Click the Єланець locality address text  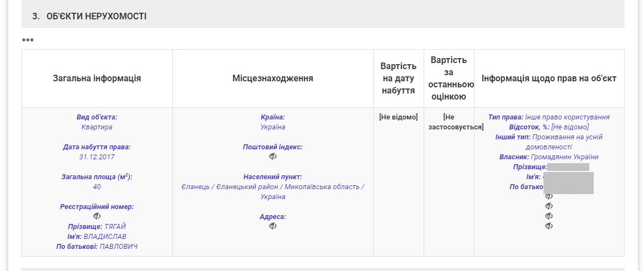(273, 187)
